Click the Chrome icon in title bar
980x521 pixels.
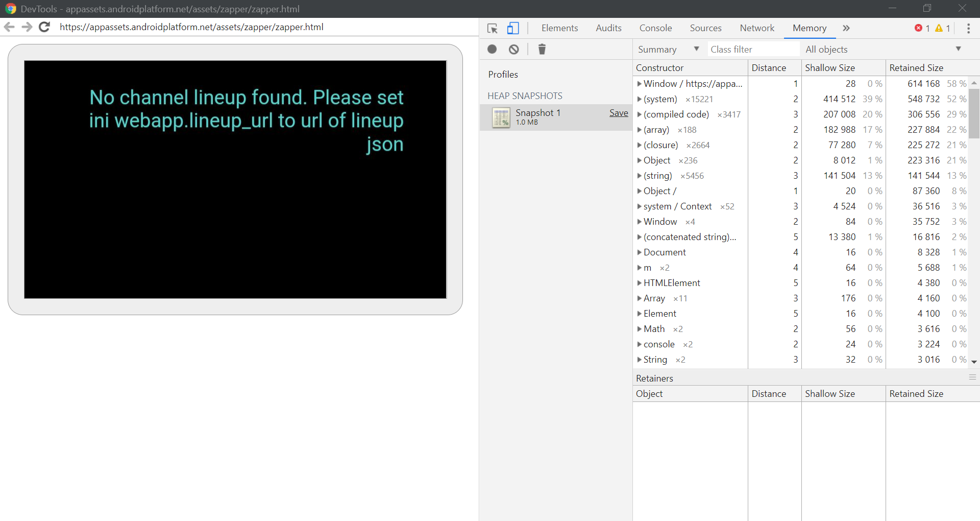point(10,9)
